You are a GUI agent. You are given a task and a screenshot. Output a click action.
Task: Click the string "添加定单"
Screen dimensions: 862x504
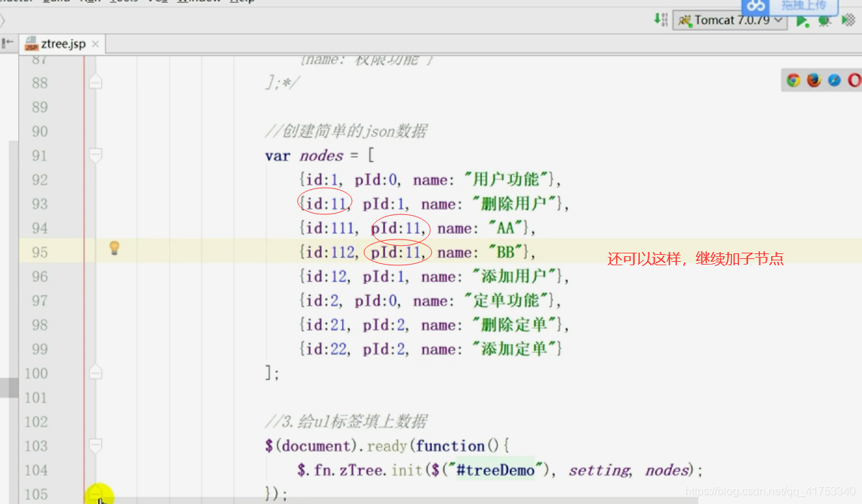[515, 349]
